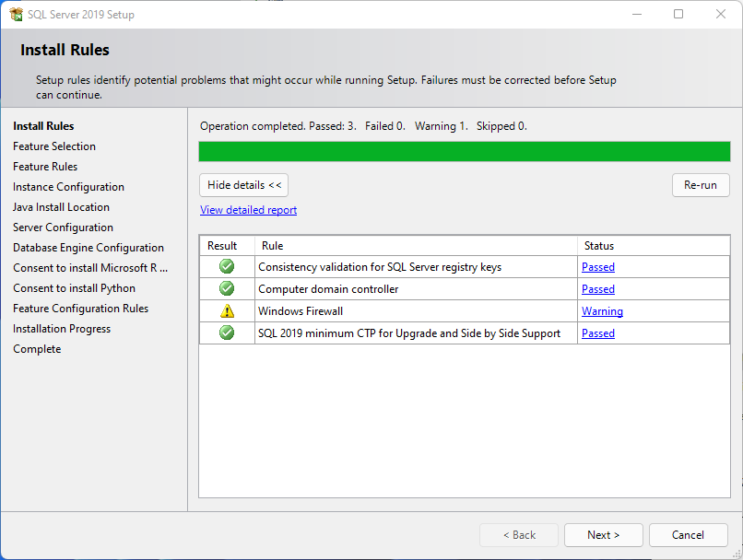The width and height of the screenshot is (743, 560).
Task: Click the green completed progress bar
Action: (x=465, y=152)
